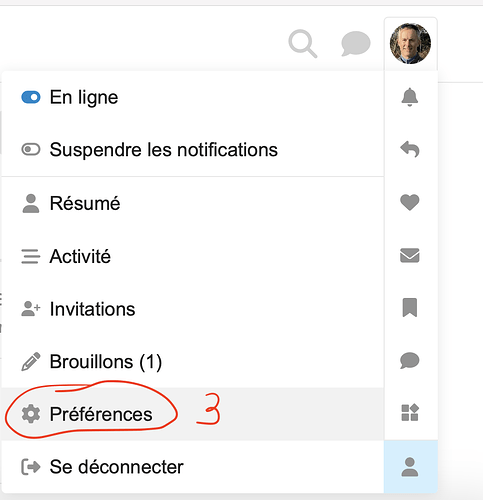
Task: Open the other notifications squares icon
Action: point(410,413)
